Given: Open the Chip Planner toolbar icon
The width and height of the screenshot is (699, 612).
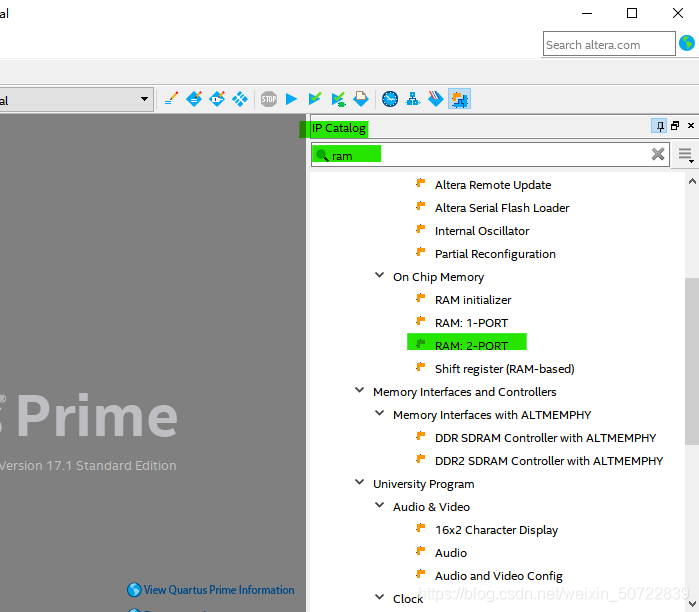Looking at the screenshot, I should (x=240, y=99).
